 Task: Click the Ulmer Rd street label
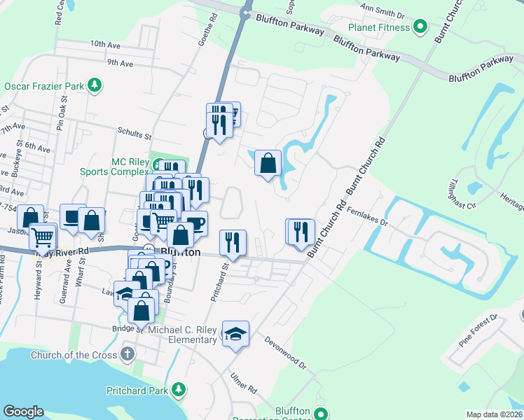244,383
